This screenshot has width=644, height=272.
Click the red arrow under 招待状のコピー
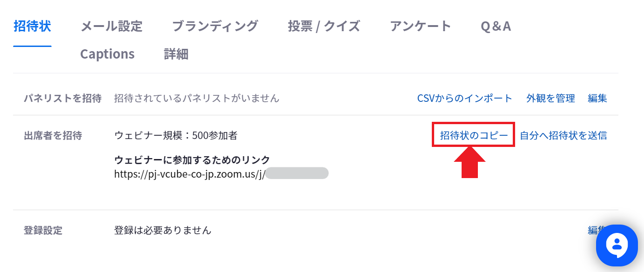point(470,162)
